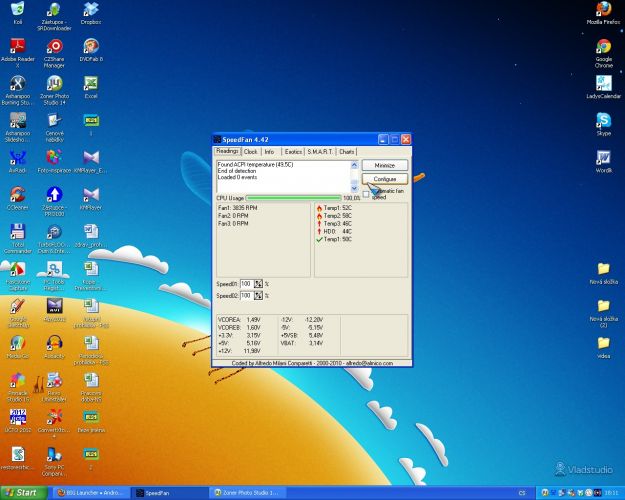Screen dimensions: 625x500
Task: Open Google SketchUp desktop icon
Action: coord(18,313)
